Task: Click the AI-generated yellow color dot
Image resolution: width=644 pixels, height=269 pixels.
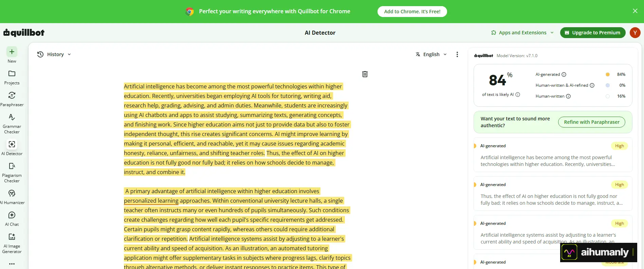Action: click(608, 74)
